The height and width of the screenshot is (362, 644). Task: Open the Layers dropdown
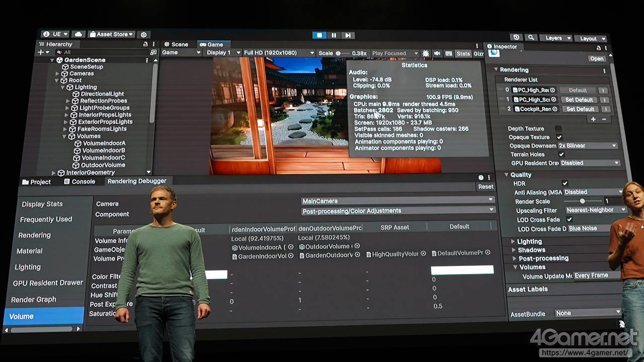[556, 38]
